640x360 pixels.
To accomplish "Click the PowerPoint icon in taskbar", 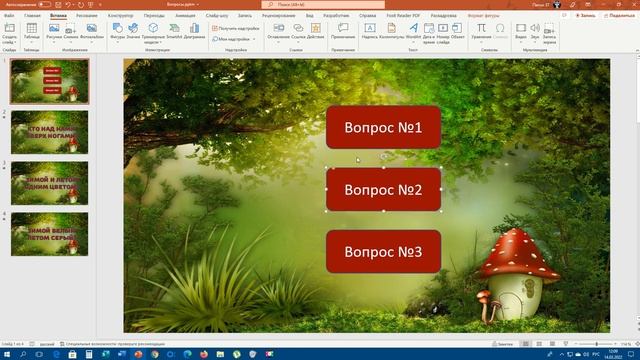I will [x=138, y=354].
